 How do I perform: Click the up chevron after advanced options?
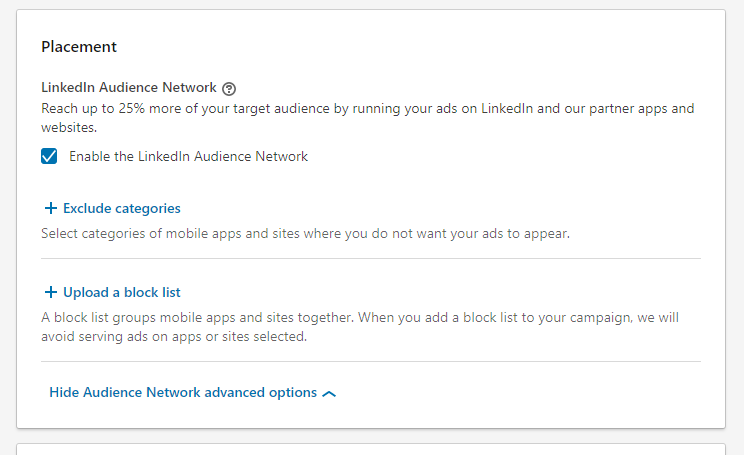[330, 394]
